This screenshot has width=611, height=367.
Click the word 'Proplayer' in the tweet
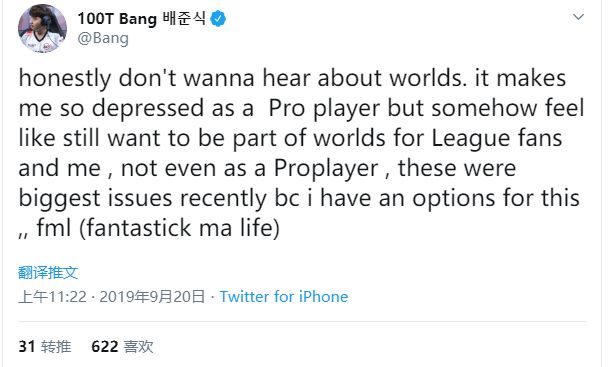pos(326,168)
